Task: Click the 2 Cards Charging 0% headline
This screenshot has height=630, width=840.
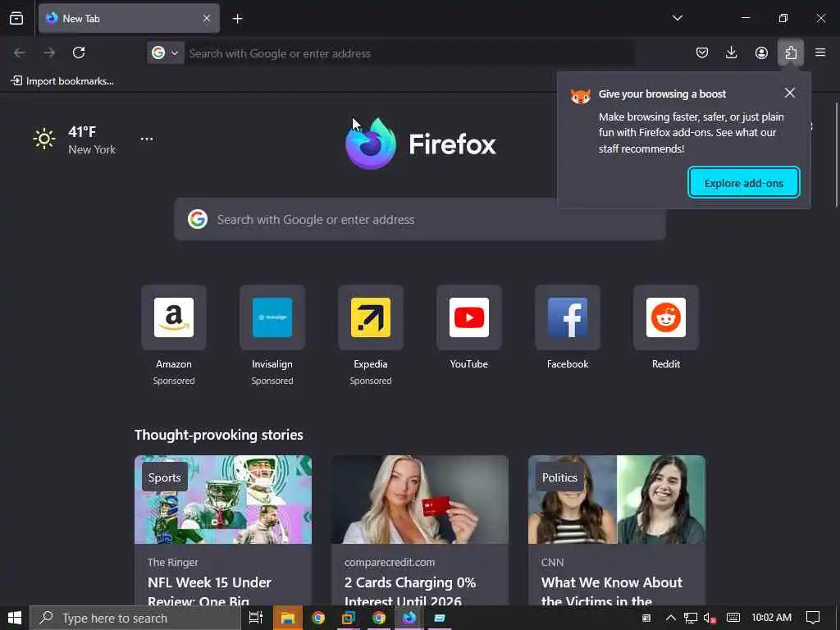Action: click(410, 591)
